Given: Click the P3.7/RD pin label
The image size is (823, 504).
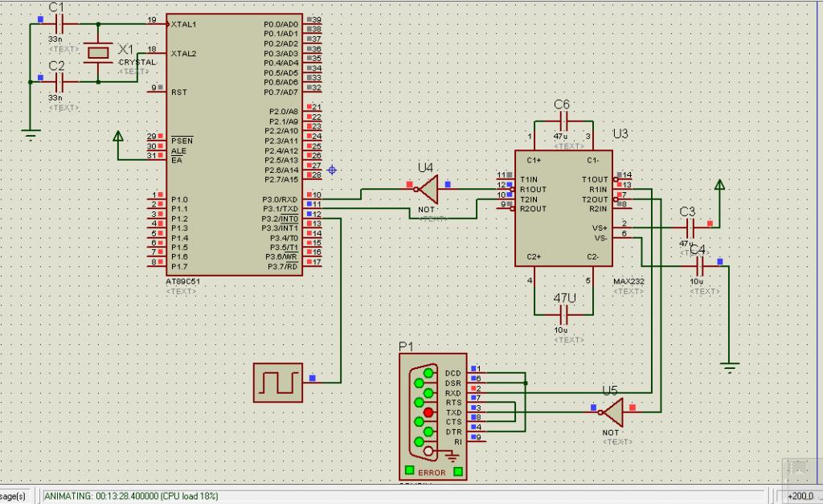Looking at the screenshot, I should [282, 267].
